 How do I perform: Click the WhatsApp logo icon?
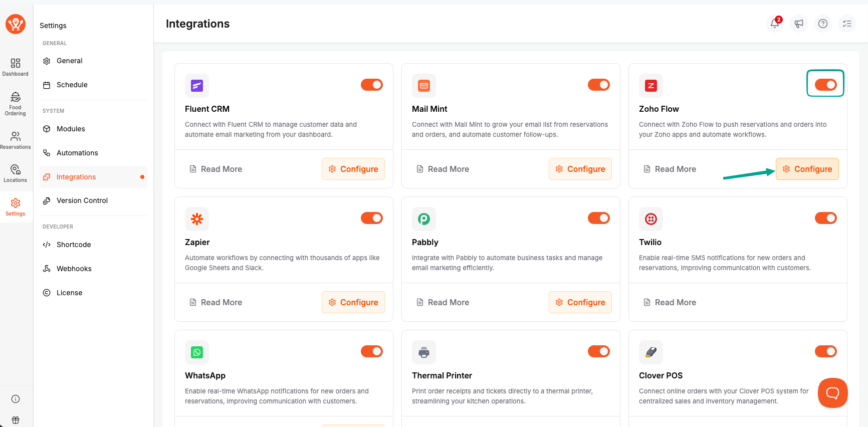[x=197, y=352]
